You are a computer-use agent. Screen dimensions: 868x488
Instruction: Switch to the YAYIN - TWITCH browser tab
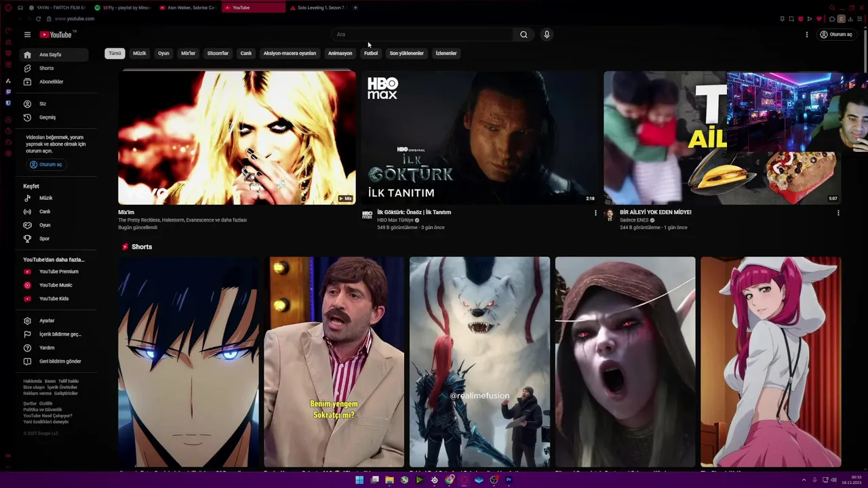point(58,7)
